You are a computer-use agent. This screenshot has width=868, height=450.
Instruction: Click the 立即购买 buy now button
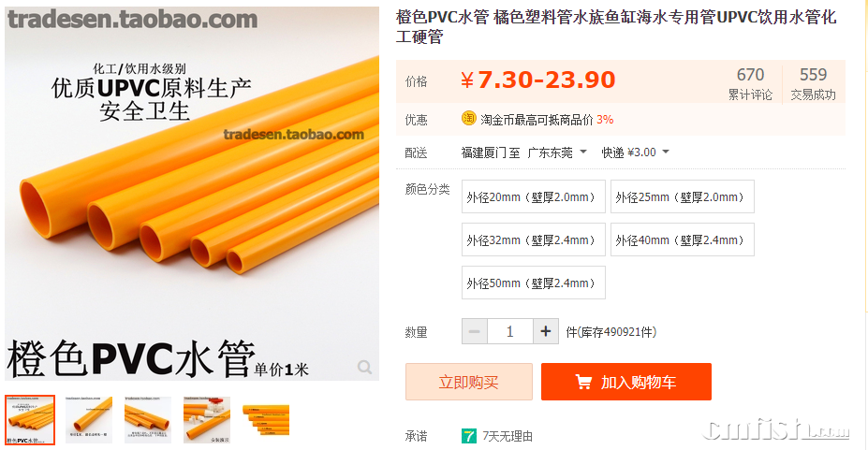point(469,382)
